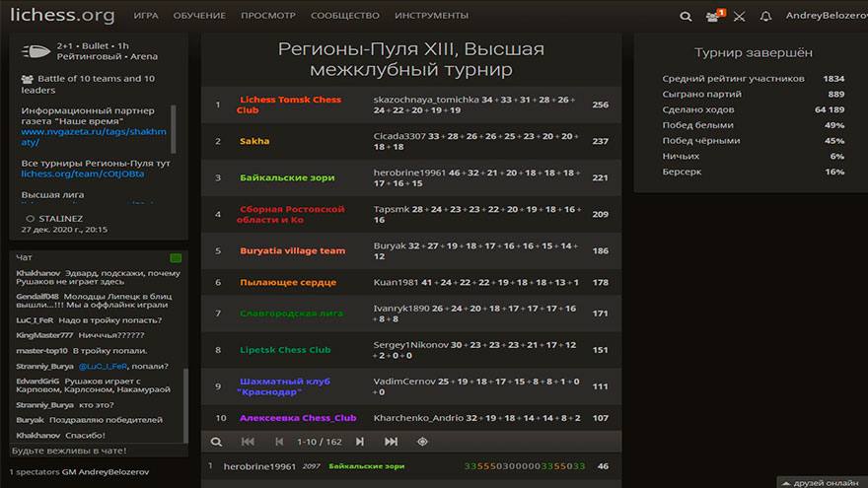Open Пылающее сердце team

[288, 282]
